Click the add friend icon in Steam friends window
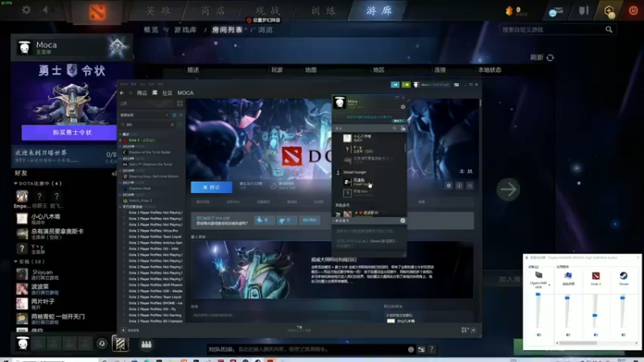The height and width of the screenshot is (362, 644). (402, 129)
